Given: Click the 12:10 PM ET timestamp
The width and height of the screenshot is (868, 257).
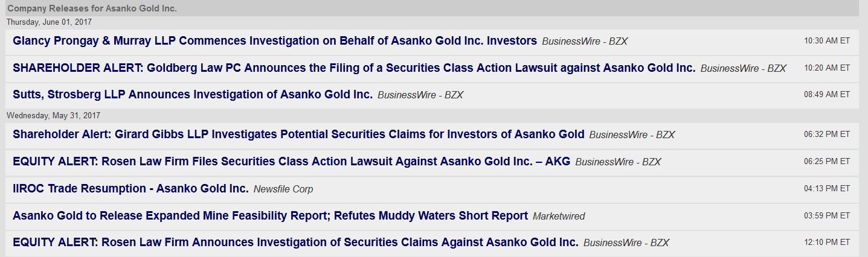Looking at the screenshot, I should 826,243.
